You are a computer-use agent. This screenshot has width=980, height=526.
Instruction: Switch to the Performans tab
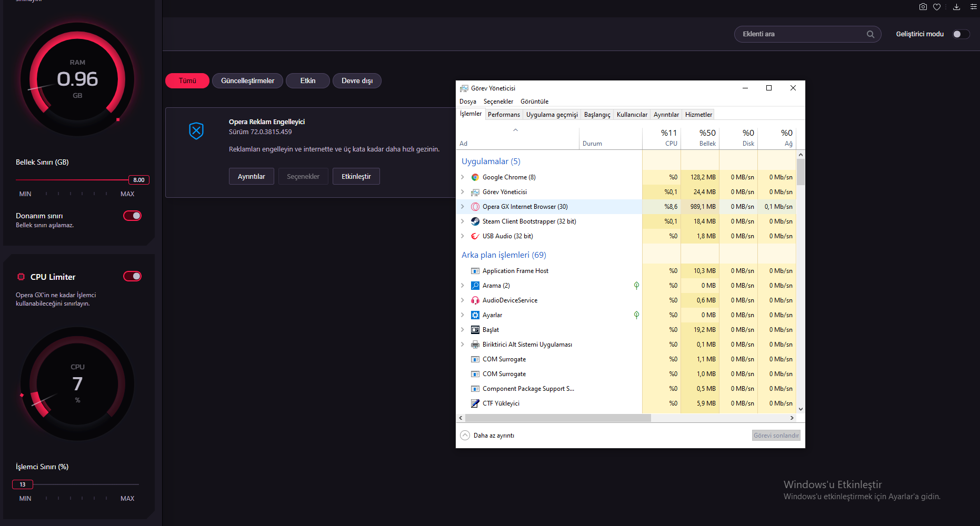[504, 115]
